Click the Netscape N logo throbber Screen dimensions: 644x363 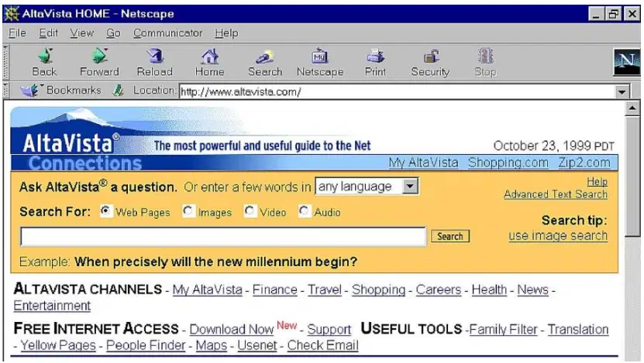(x=627, y=62)
